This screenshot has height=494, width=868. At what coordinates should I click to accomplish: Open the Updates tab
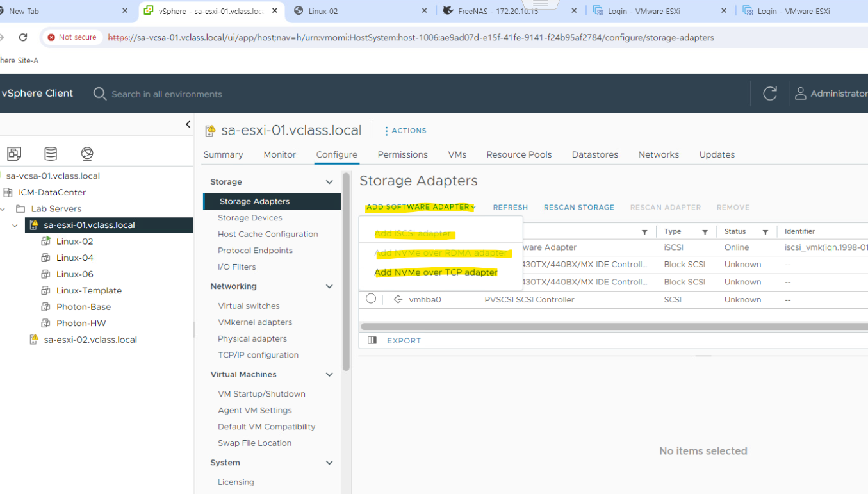717,154
